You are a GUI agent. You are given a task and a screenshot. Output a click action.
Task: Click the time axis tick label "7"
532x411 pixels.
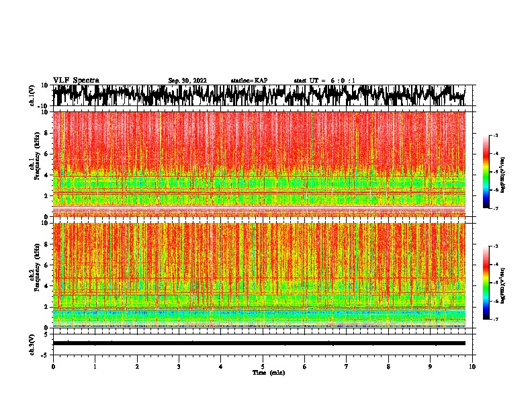click(347, 367)
